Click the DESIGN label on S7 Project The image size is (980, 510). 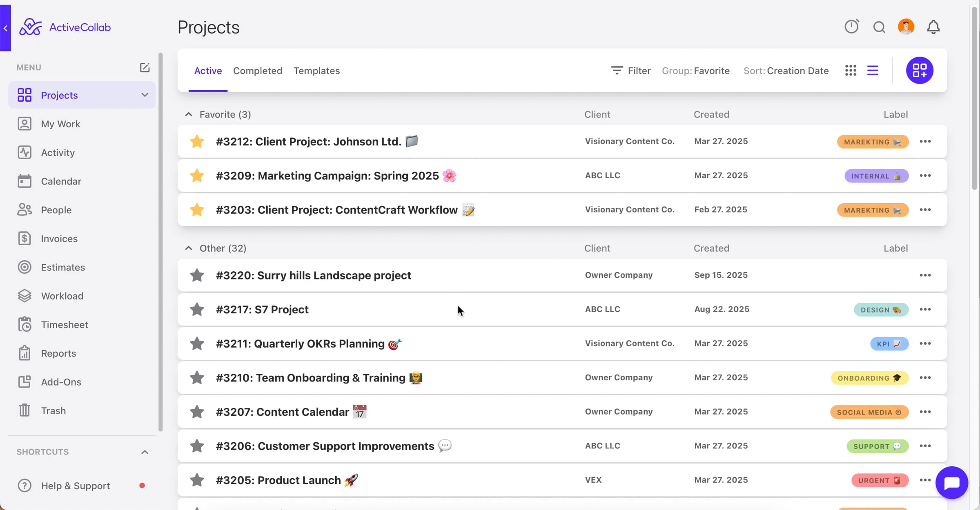881,310
